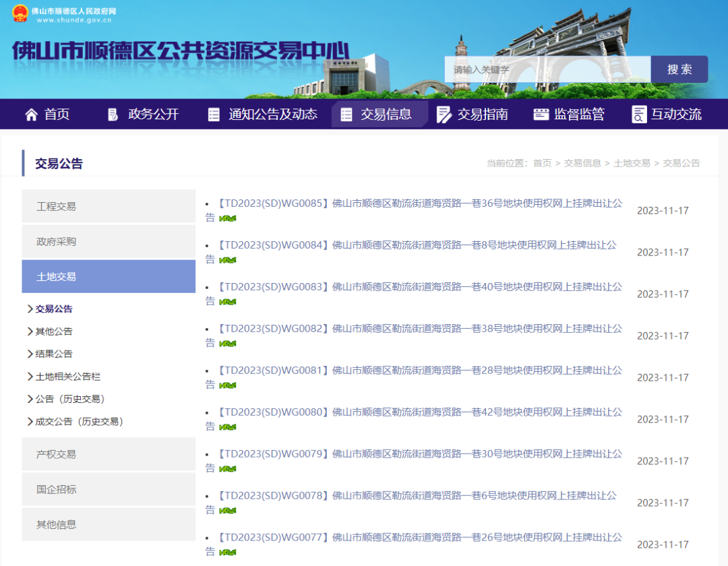The width and height of the screenshot is (728, 566).
Task: Select 工程交易 in the sidebar
Action: (x=109, y=206)
